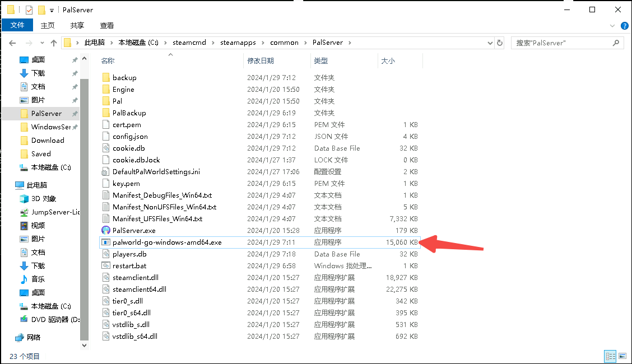The height and width of the screenshot is (364, 632).
Task: Expand the address bar history dropdown
Action: point(490,43)
